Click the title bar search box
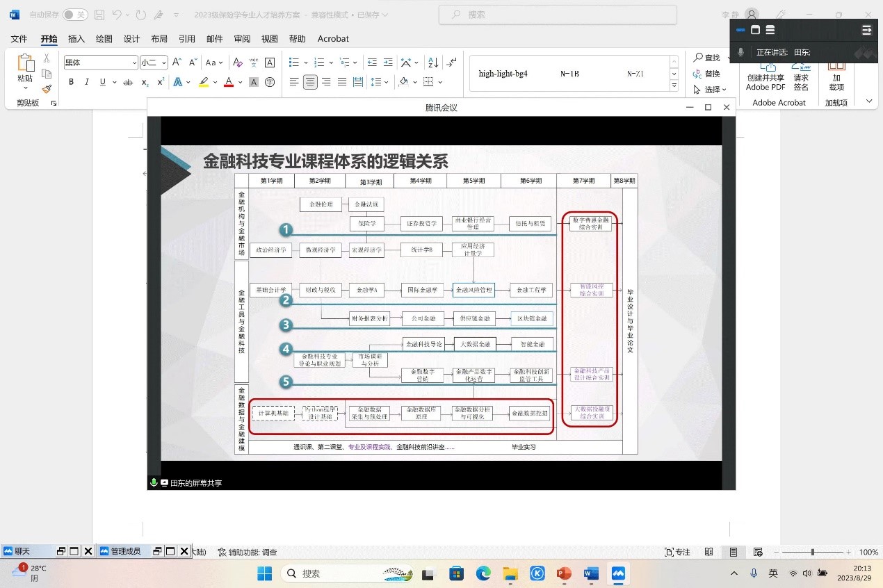Screen dimensions: 883x588 click(x=558, y=15)
